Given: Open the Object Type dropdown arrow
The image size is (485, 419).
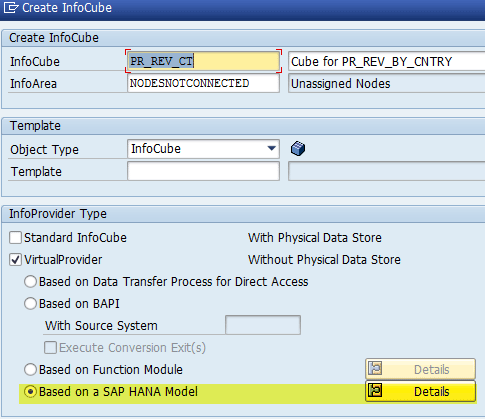Looking at the screenshot, I should coord(272,149).
